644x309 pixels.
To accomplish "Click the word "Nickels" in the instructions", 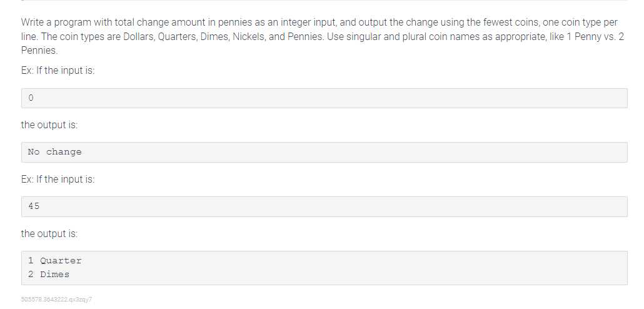I will (249, 36).
